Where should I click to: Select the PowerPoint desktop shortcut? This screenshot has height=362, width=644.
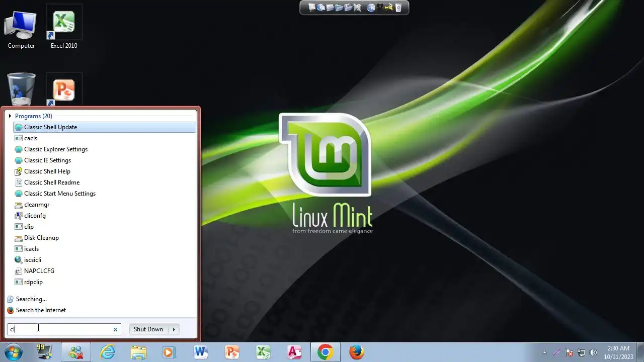[x=64, y=90]
